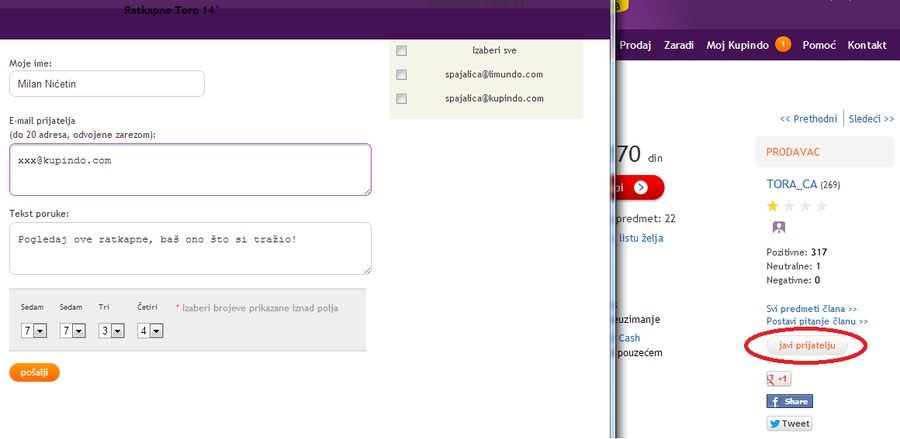Open 'Svi predmeti člana' link
The width and height of the screenshot is (900, 439).
click(811, 309)
